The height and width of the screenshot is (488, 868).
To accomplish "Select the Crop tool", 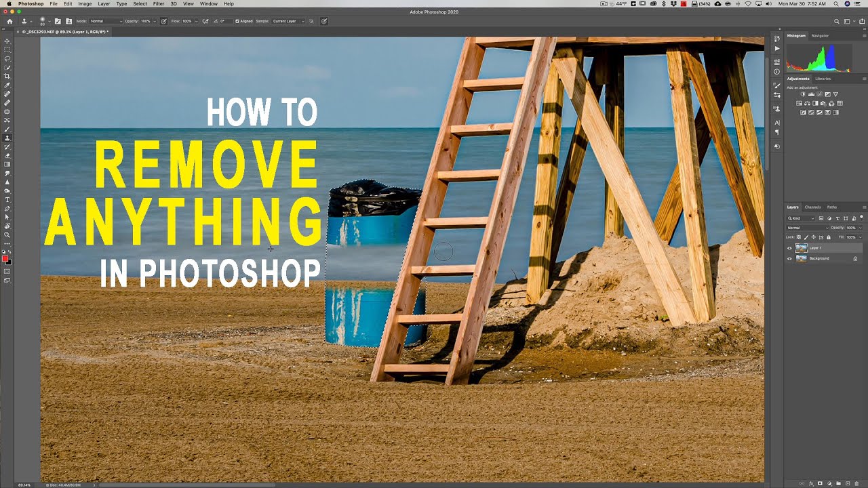I will pyautogui.click(x=7, y=76).
